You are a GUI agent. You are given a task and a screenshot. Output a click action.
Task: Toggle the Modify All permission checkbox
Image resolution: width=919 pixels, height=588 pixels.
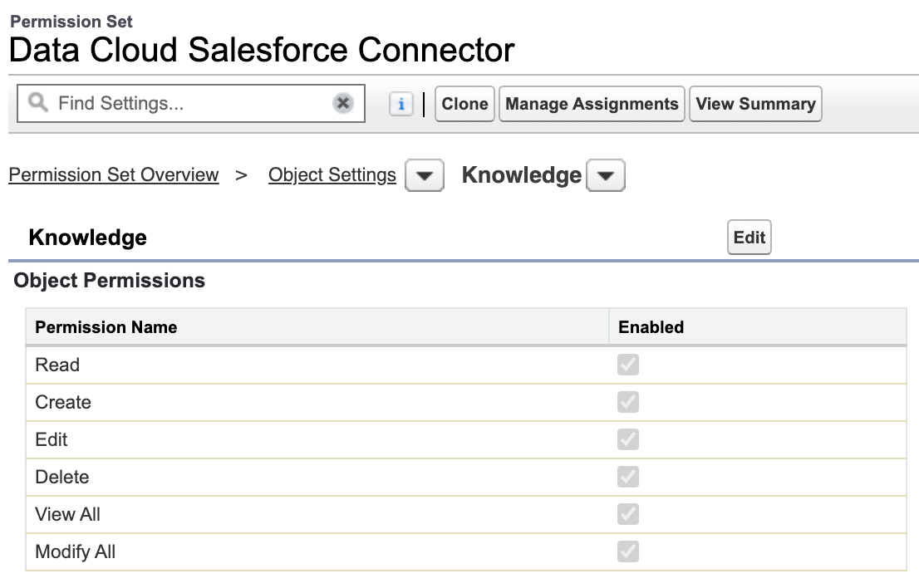pyautogui.click(x=627, y=551)
